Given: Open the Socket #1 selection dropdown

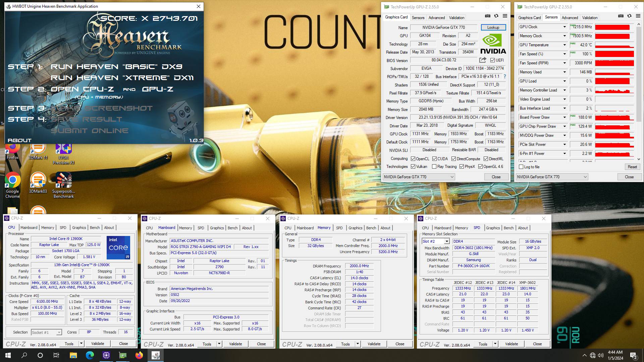Looking at the screenshot, I should tap(59, 333).
